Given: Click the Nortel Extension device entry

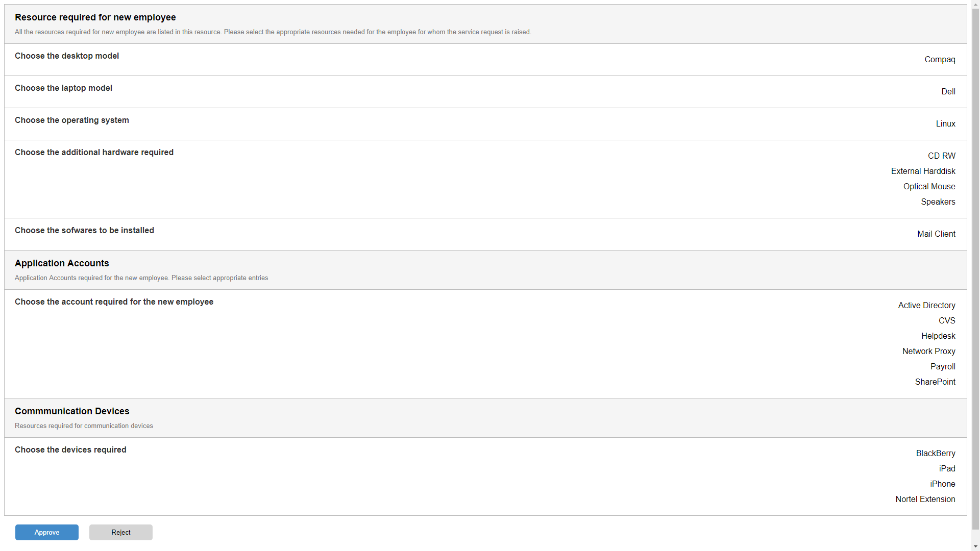Looking at the screenshot, I should coord(925,499).
